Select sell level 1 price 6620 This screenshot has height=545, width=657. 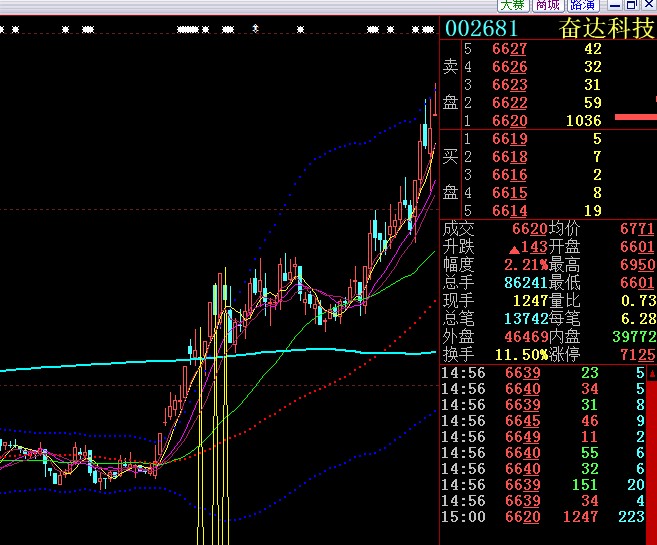point(509,121)
